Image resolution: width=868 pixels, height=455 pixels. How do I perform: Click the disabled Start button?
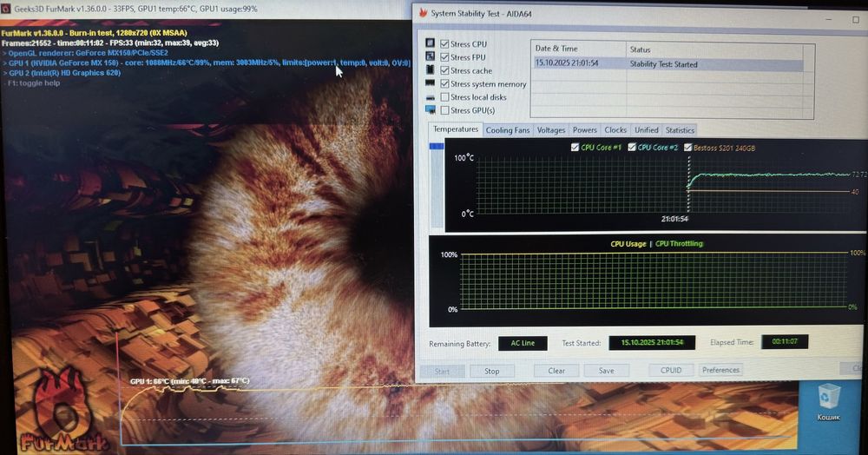pyautogui.click(x=442, y=372)
